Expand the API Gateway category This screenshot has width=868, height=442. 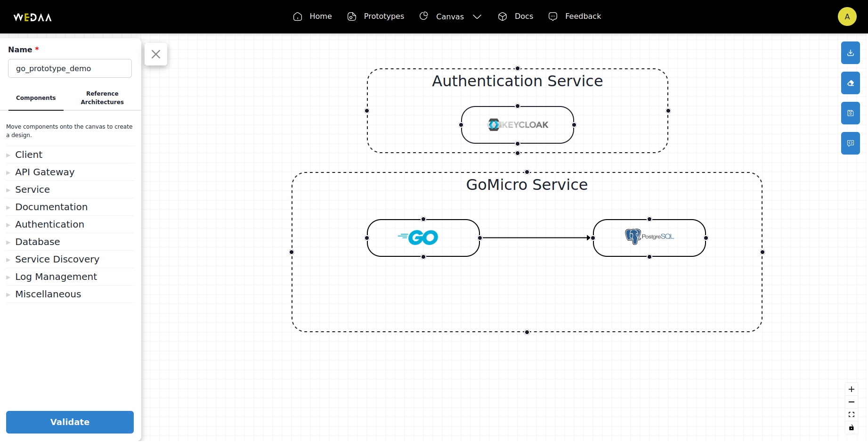pyautogui.click(x=70, y=172)
